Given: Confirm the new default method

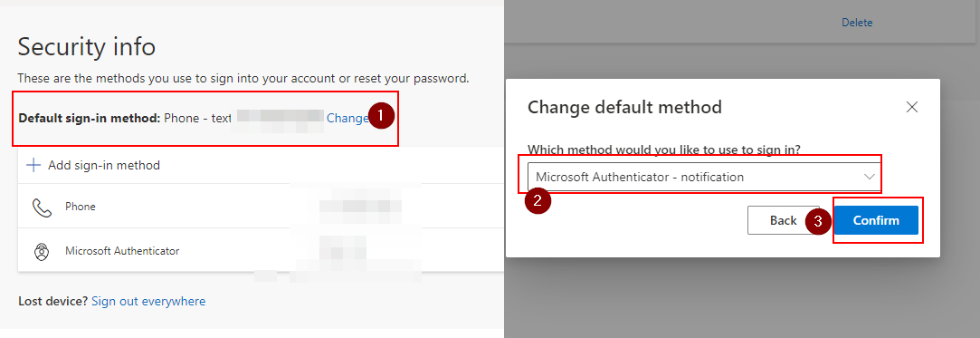Looking at the screenshot, I should pos(876,220).
